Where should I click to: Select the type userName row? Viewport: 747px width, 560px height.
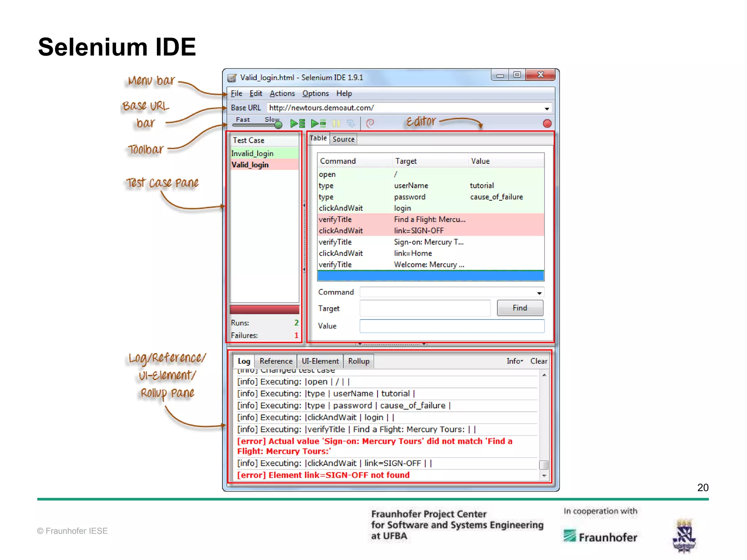[431, 186]
